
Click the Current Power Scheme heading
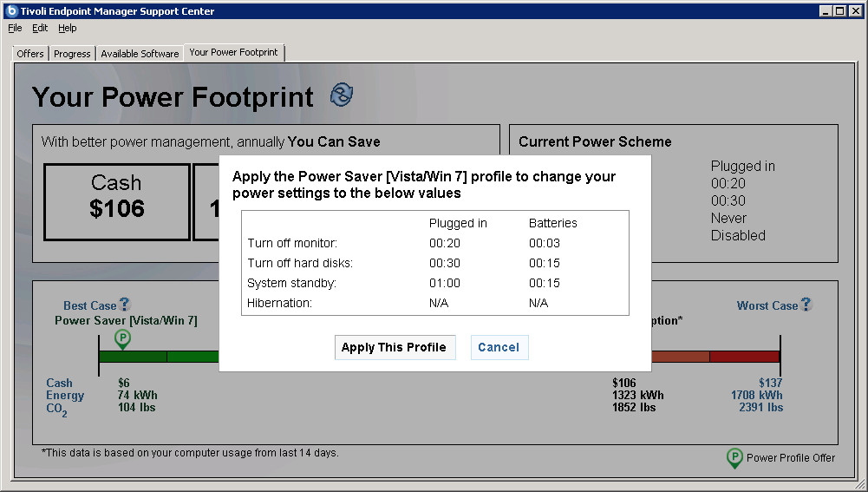click(x=595, y=141)
